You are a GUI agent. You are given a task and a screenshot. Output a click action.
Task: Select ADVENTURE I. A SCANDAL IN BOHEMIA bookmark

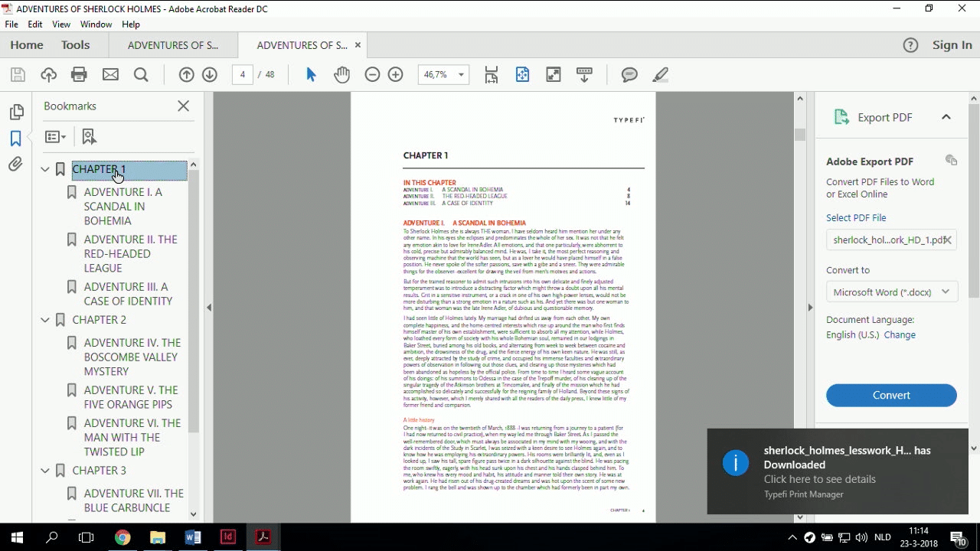(123, 207)
